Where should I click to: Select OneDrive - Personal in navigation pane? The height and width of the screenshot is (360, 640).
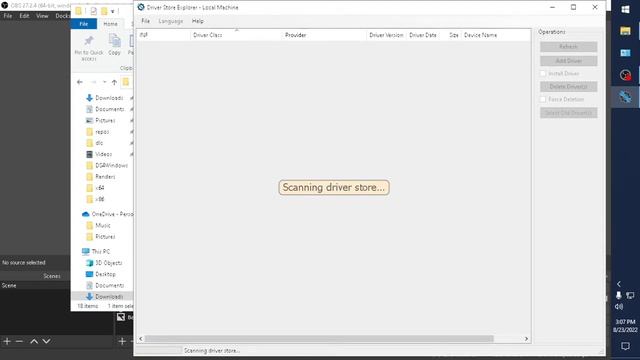tap(112, 214)
